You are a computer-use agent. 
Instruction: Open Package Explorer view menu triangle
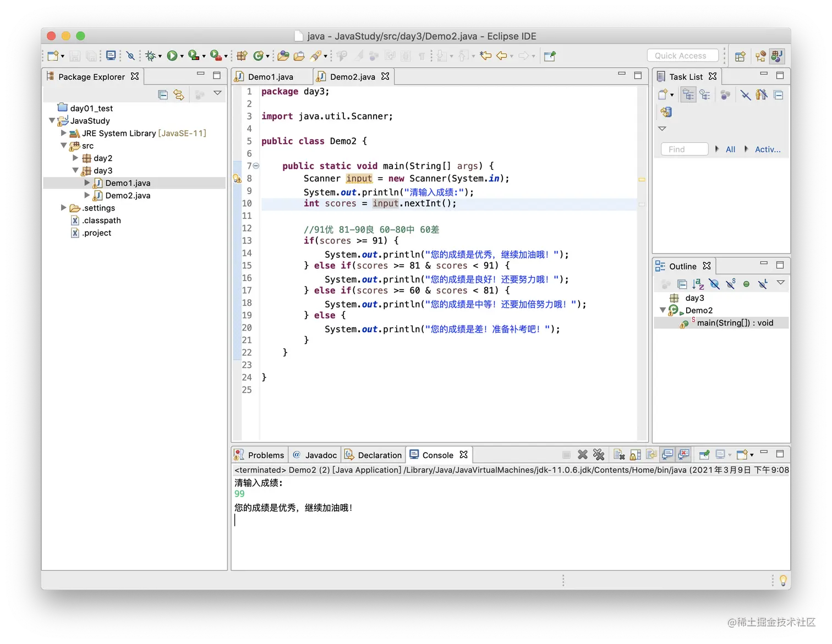tap(218, 93)
